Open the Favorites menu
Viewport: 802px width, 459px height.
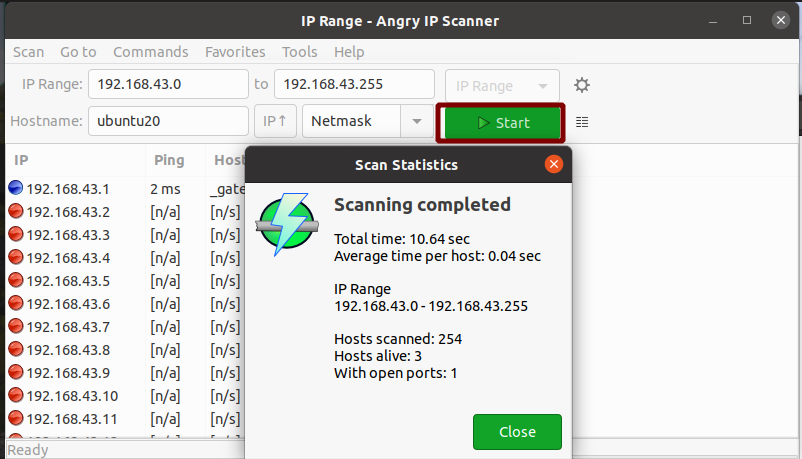235,52
